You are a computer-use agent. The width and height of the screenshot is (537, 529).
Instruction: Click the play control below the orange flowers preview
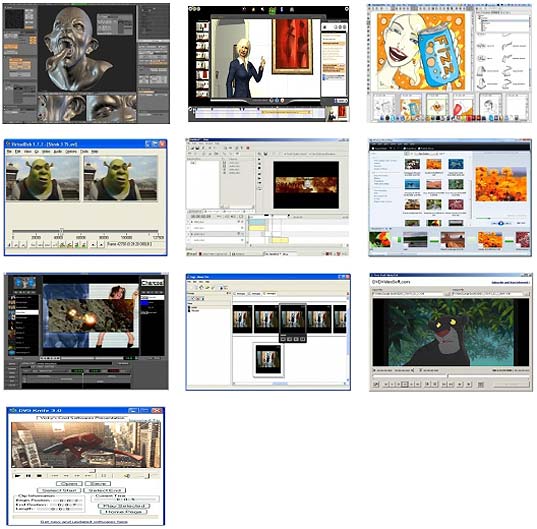click(x=501, y=223)
